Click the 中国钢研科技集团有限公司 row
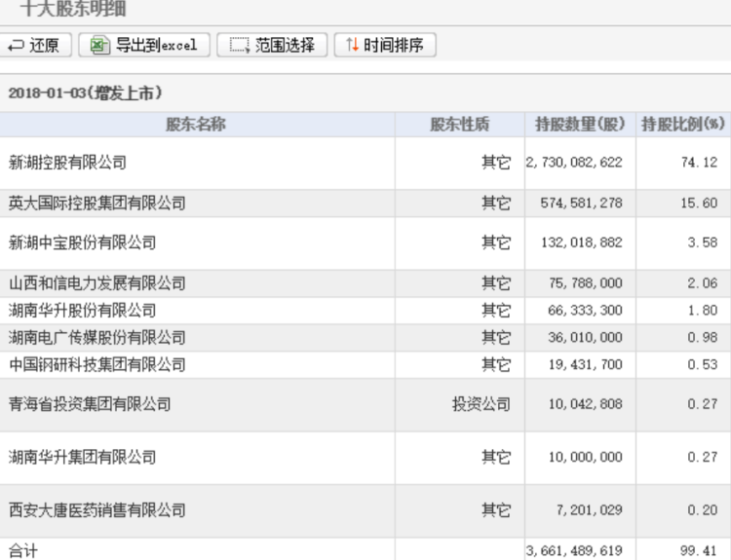This screenshot has height=560, width=731. tap(96, 365)
